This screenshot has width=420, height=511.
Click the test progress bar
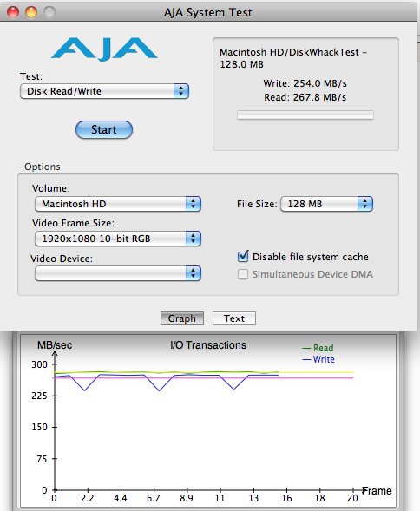tap(305, 115)
